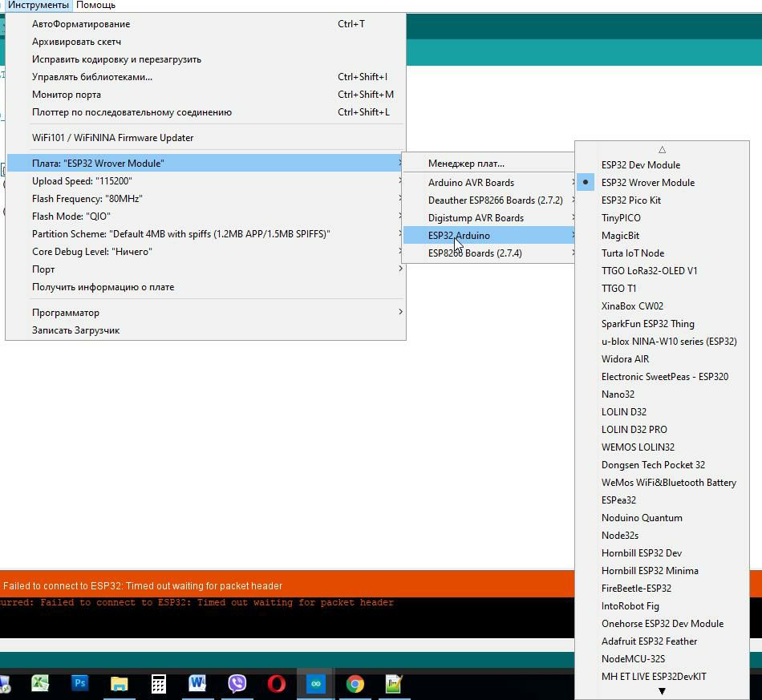Select the ESP32 Pico Kit board
This screenshot has width=762, height=700.
(x=662, y=200)
